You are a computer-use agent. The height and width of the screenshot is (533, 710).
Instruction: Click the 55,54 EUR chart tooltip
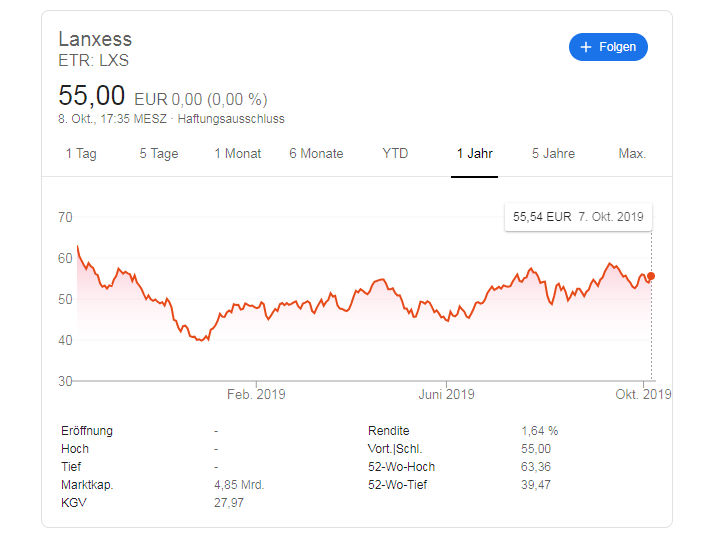(x=578, y=217)
